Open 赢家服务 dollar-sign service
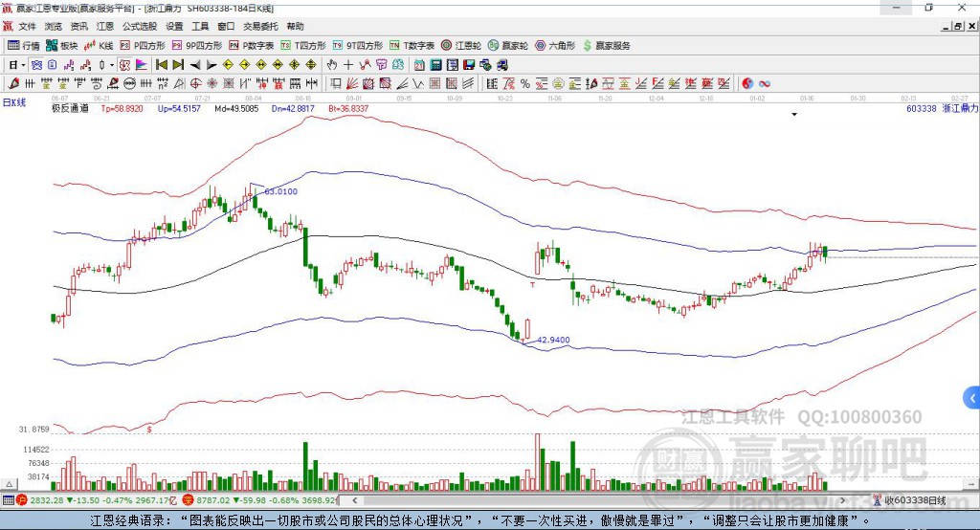This screenshot has width=980, height=530. [x=606, y=46]
